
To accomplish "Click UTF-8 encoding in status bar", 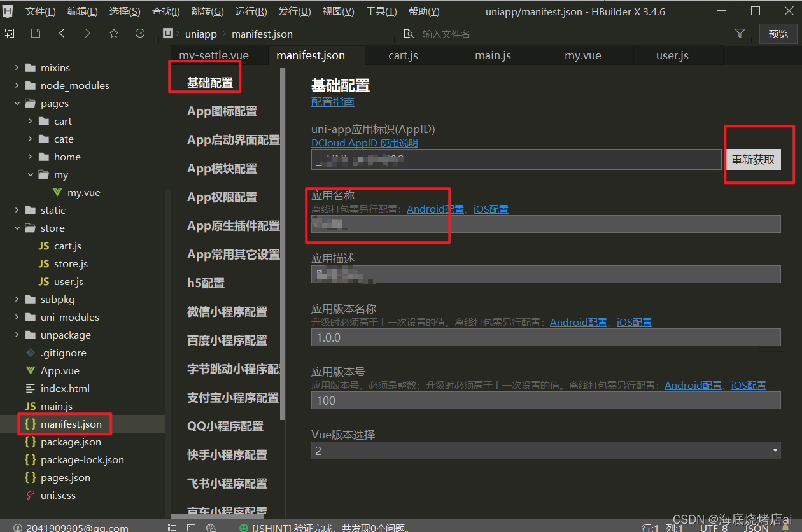I will [714, 528].
